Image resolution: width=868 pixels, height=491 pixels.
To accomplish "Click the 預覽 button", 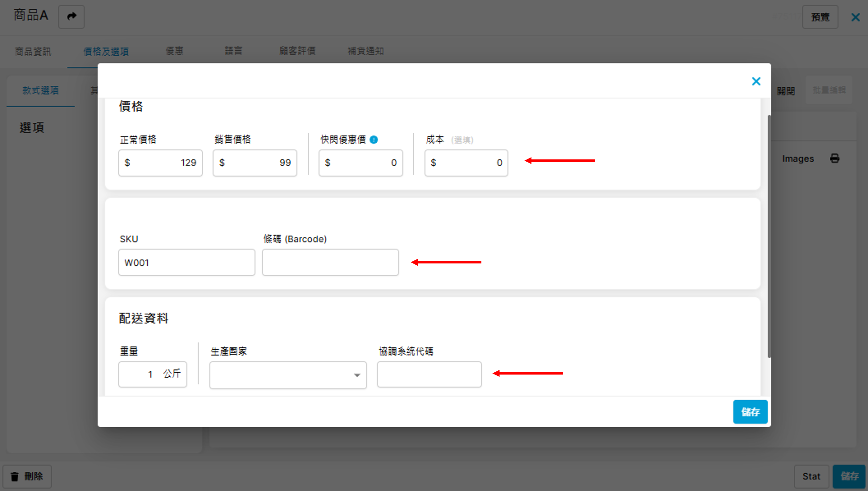I will [820, 17].
